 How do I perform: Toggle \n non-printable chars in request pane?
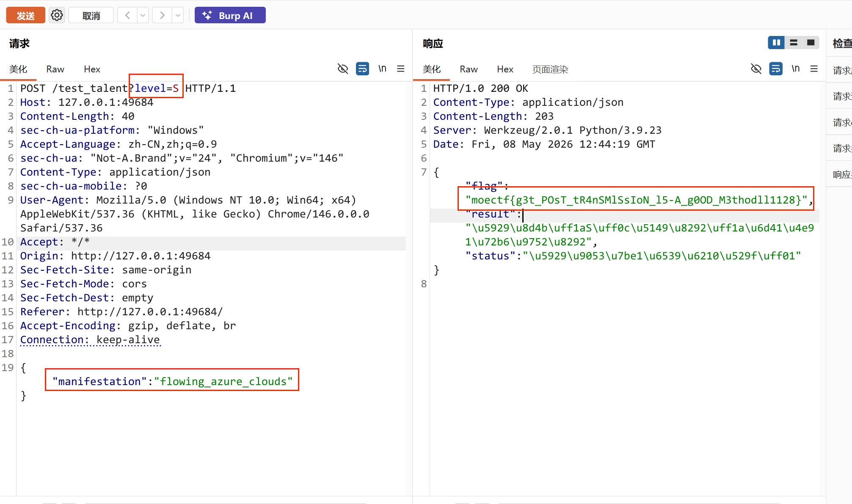pyautogui.click(x=382, y=69)
